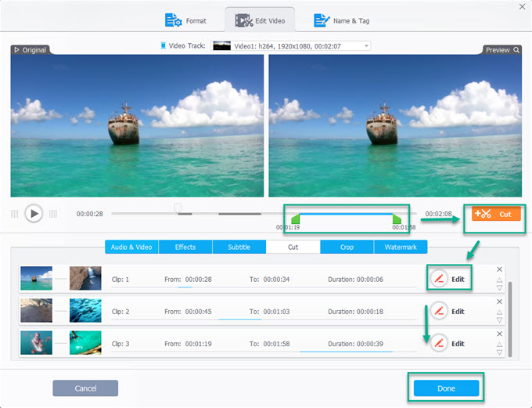
Task: Click total time 00:02:08 label
Action: click(x=438, y=214)
